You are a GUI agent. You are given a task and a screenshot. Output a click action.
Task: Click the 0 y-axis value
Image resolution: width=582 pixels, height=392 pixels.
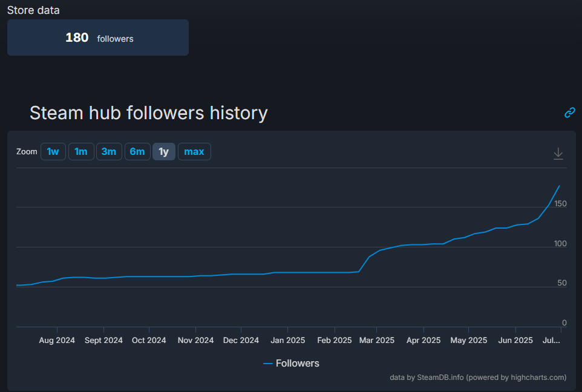(564, 322)
